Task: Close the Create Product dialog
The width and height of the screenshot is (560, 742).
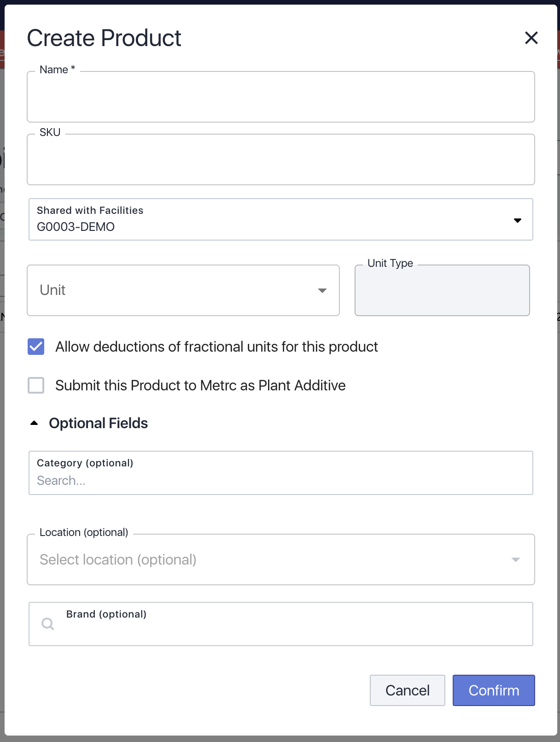Action: 531,38
